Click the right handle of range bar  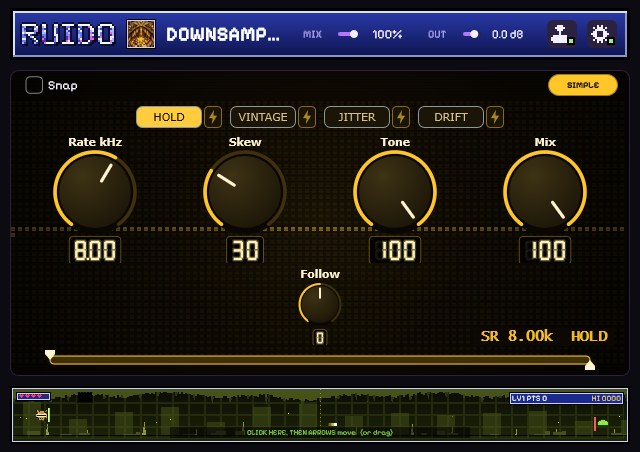click(590, 365)
